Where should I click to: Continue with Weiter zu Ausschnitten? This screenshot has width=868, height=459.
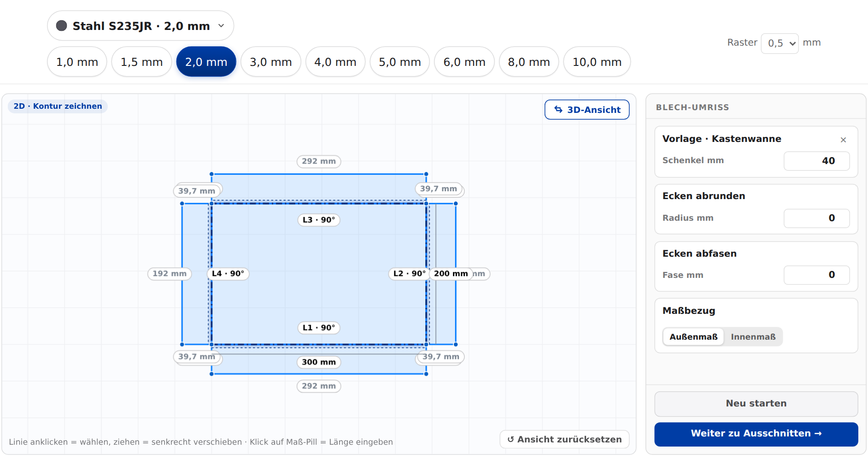[x=756, y=434]
